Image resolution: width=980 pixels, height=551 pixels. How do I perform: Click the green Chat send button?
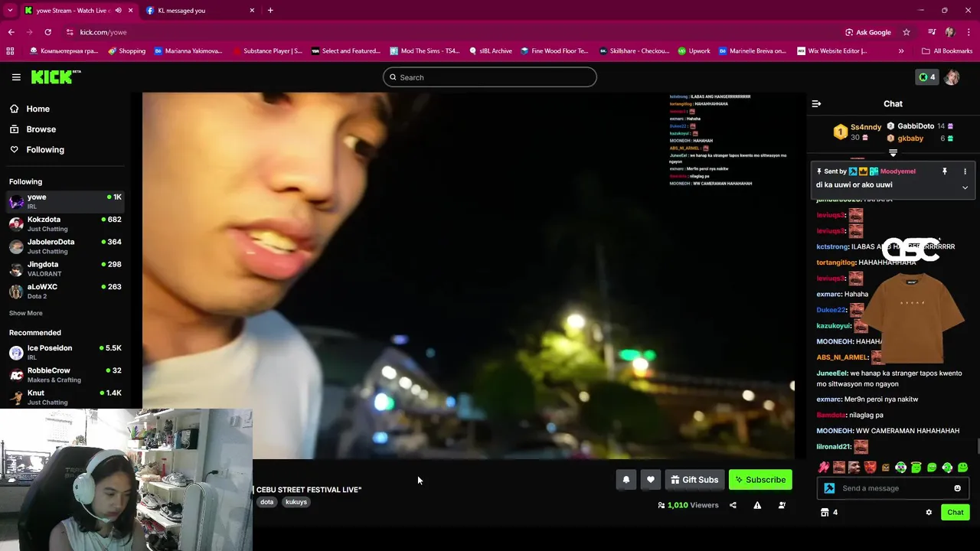(x=955, y=513)
